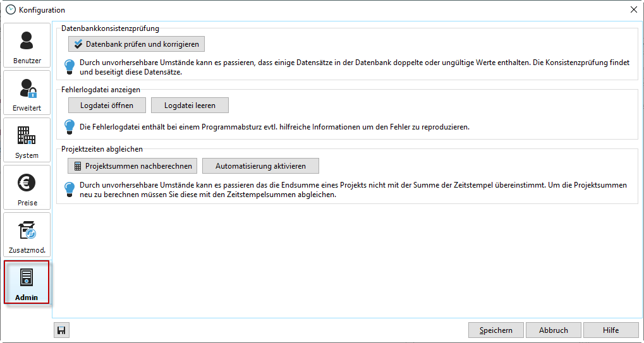Click the lightbulb beside the Fehlerlogdatei hint
Image resolution: width=644 pixels, height=343 pixels.
click(71, 126)
